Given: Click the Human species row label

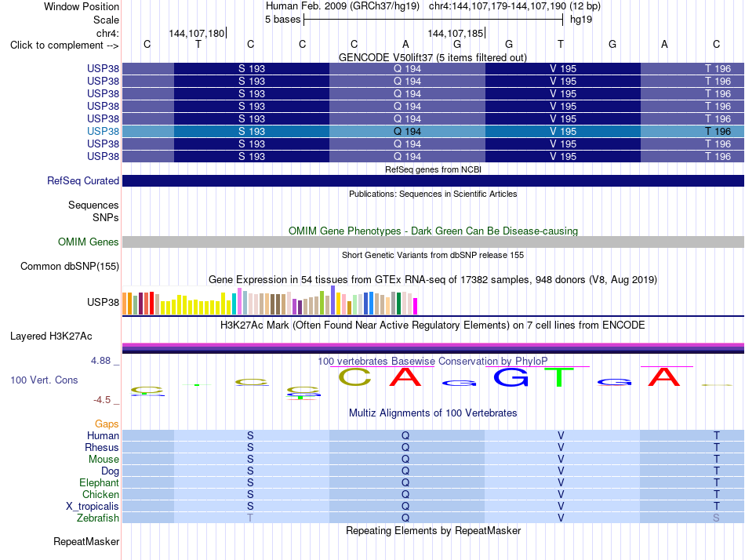Looking at the screenshot, I should pyautogui.click(x=103, y=435).
